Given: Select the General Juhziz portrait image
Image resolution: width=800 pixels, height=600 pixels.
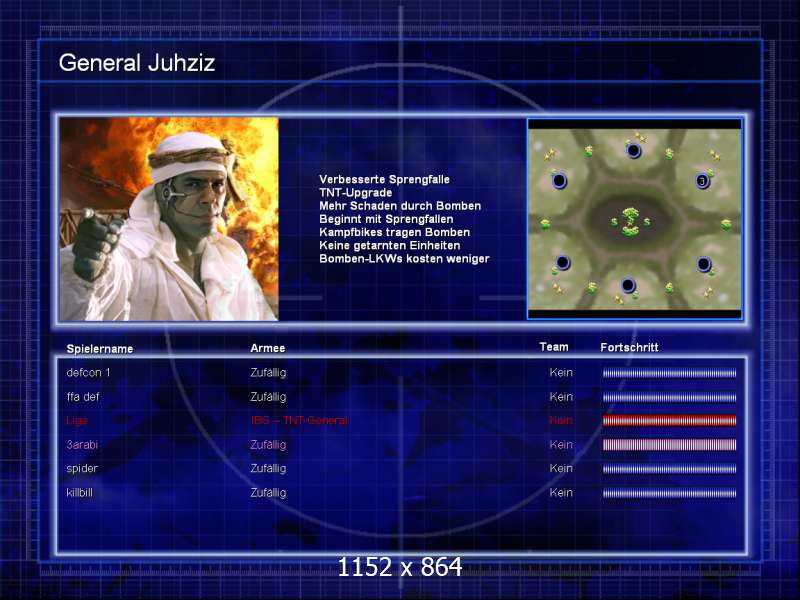Looking at the screenshot, I should click(x=169, y=219).
